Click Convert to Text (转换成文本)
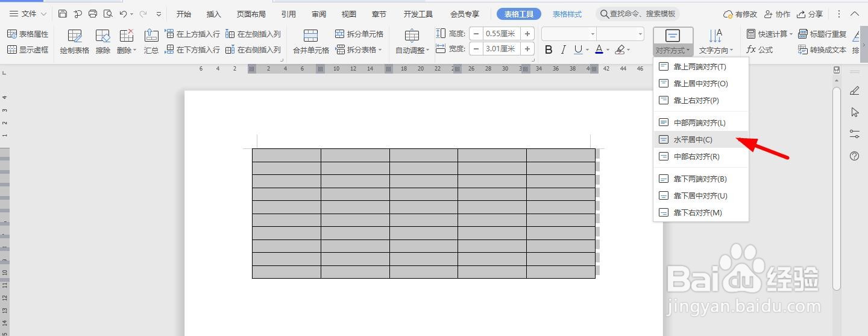The image size is (868, 336). (x=822, y=50)
